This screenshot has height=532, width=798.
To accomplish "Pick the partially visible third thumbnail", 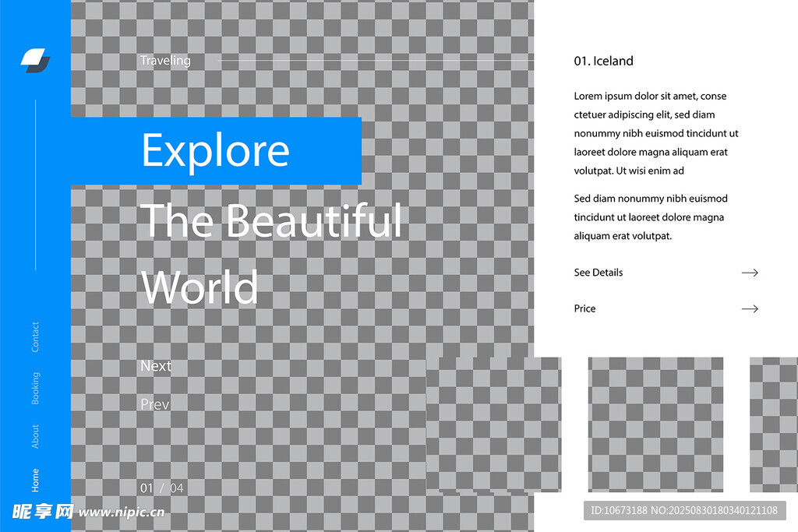I will point(773,425).
